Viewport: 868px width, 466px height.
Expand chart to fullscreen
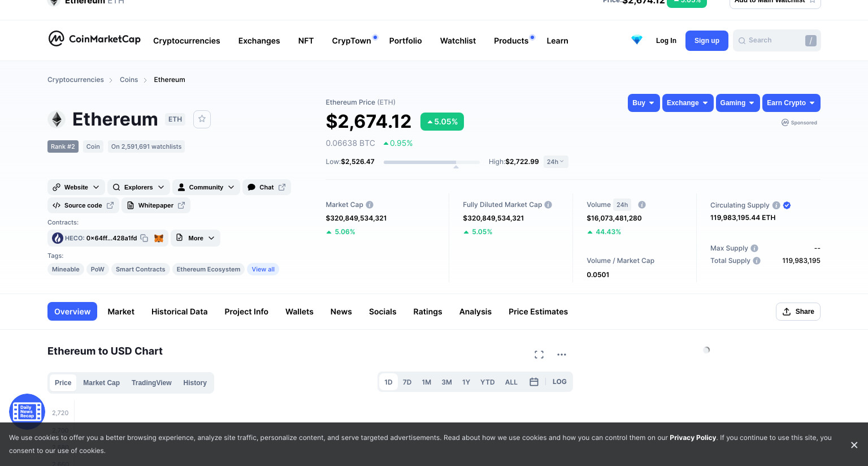[539, 355]
